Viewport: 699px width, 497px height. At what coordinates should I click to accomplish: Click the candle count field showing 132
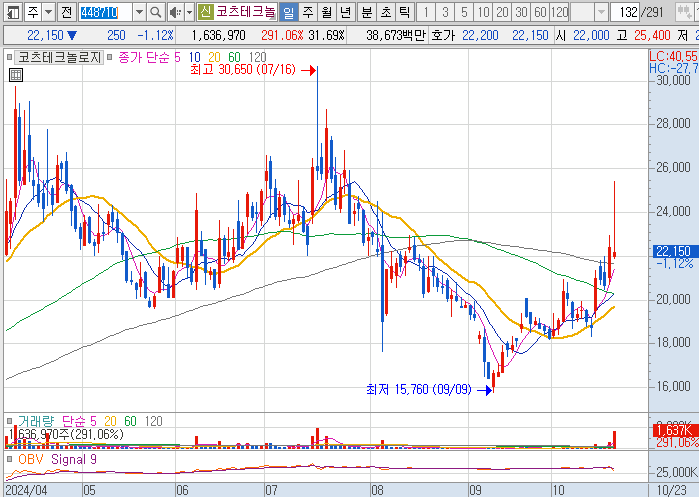coord(625,12)
